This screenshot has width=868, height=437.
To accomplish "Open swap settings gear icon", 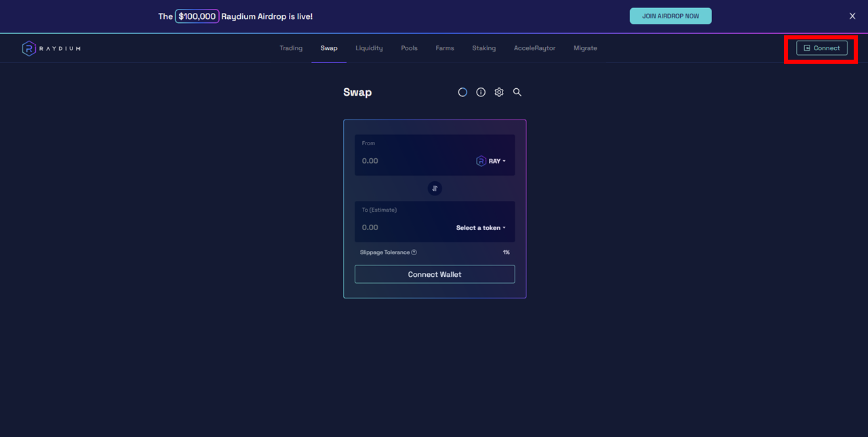I will click(x=499, y=92).
